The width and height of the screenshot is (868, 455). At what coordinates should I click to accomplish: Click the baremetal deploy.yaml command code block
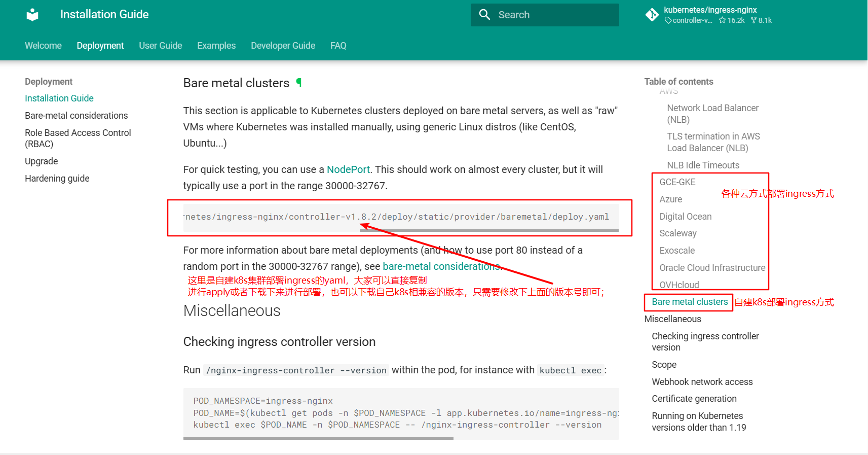coord(401,217)
